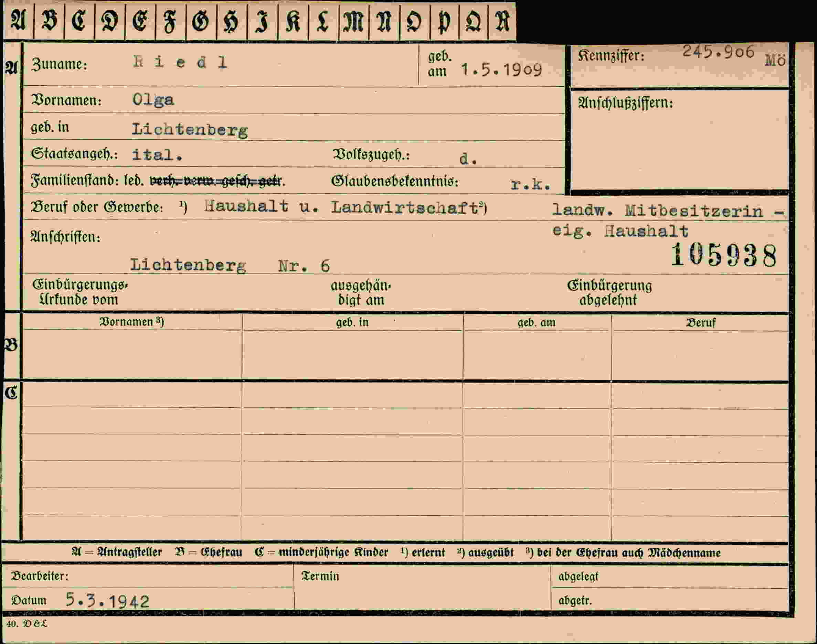This screenshot has height=644, width=817.
Task: Click the 'abgelegt' label
Action: [578, 577]
